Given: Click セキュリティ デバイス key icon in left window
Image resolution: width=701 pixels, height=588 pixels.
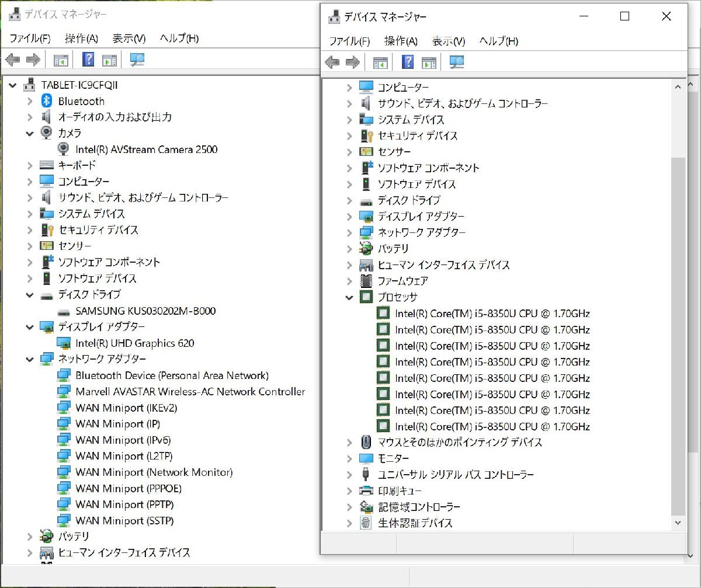Looking at the screenshot, I should (x=47, y=230).
